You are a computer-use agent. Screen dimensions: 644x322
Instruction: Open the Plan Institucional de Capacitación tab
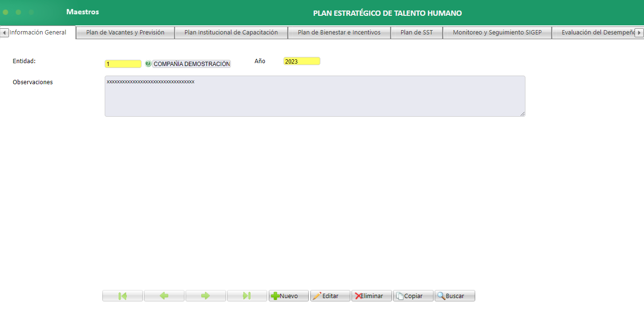(231, 33)
